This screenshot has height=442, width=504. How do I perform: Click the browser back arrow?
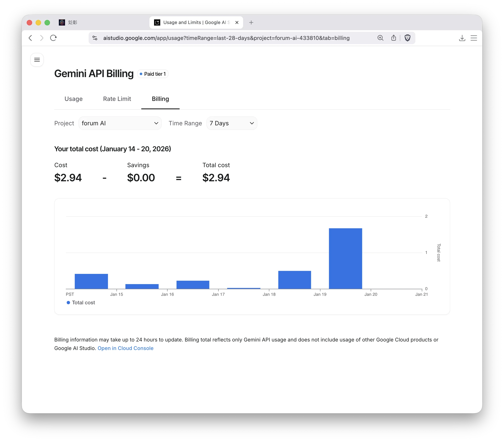click(31, 38)
